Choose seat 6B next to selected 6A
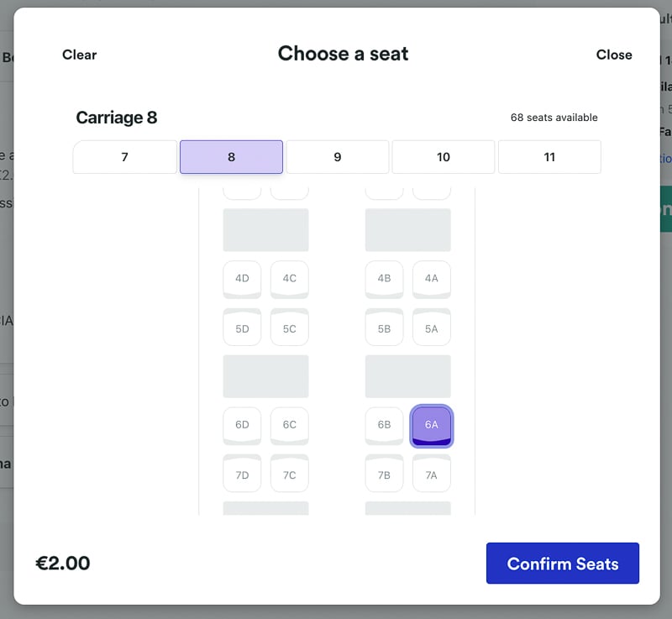The height and width of the screenshot is (619, 672). tap(384, 425)
